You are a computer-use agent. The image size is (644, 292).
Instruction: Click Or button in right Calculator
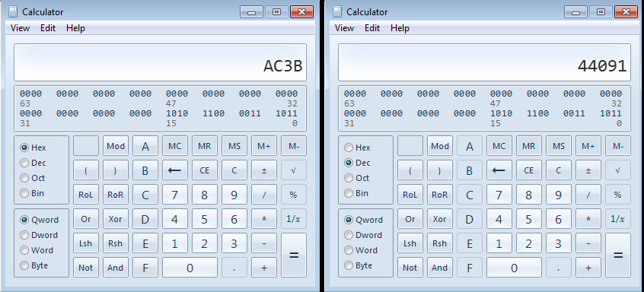410,219
